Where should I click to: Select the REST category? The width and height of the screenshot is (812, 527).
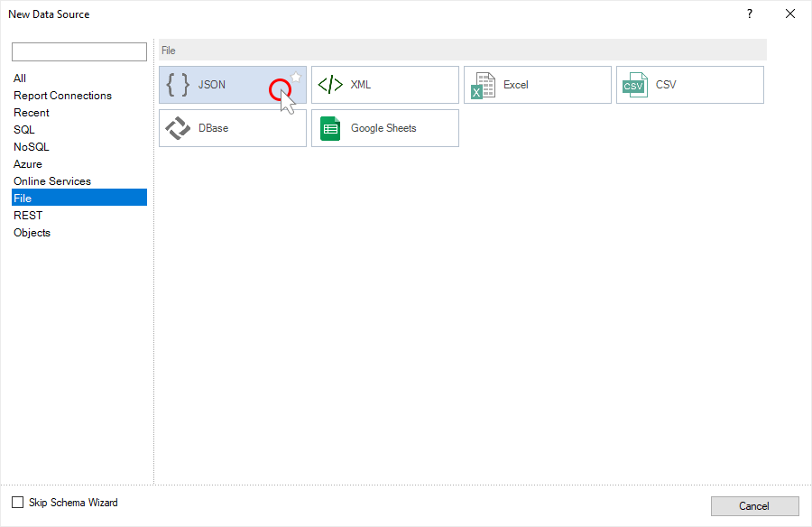point(28,216)
